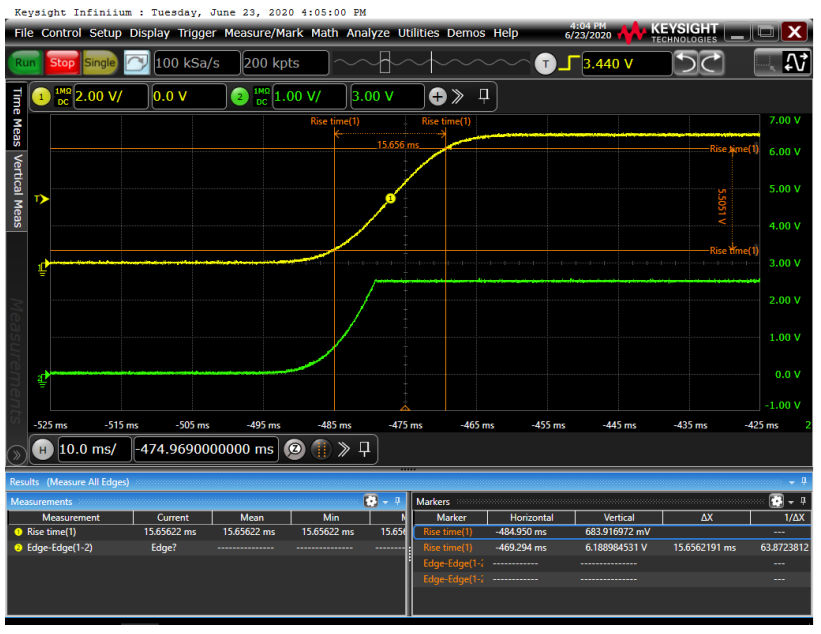821x634 pixels.
Task: Click the undo arrow icon
Action: coord(685,64)
